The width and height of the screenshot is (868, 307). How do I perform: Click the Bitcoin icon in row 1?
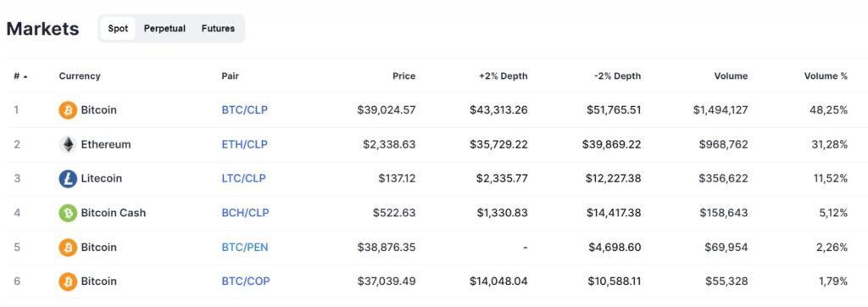(x=68, y=110)
